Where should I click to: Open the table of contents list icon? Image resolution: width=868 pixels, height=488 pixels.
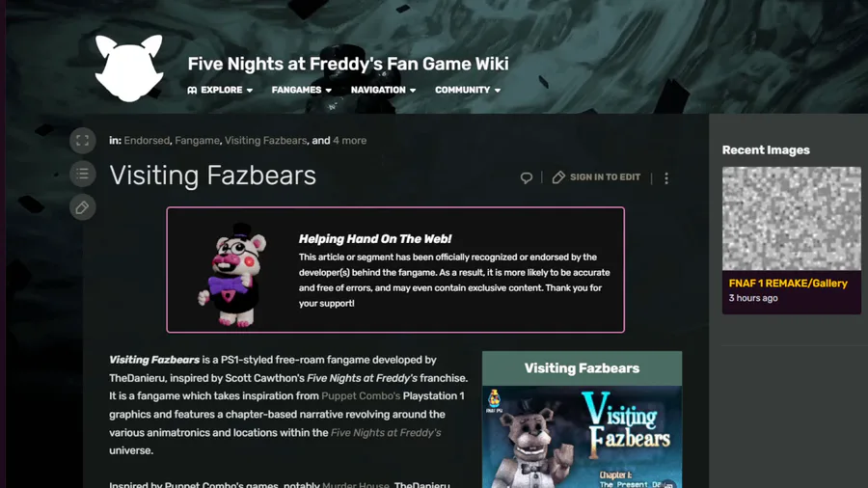pyautogui.click(x=83, y=174)
